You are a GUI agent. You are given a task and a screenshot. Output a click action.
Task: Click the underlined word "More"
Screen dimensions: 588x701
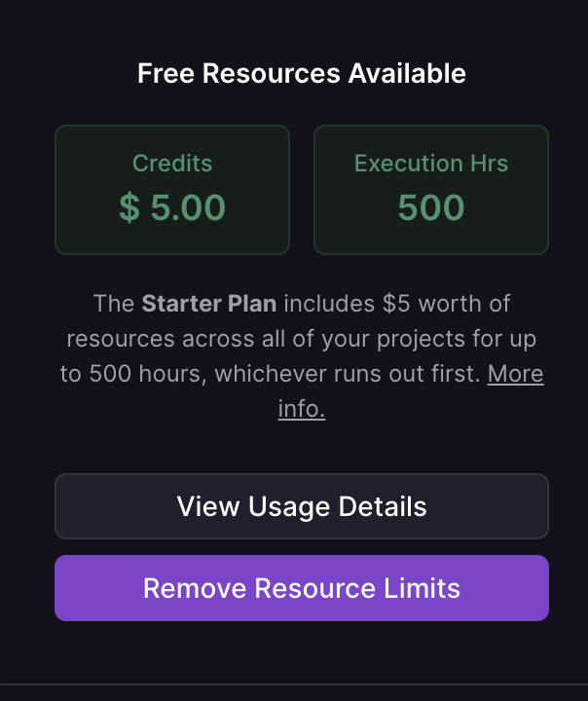coord(515,374)
